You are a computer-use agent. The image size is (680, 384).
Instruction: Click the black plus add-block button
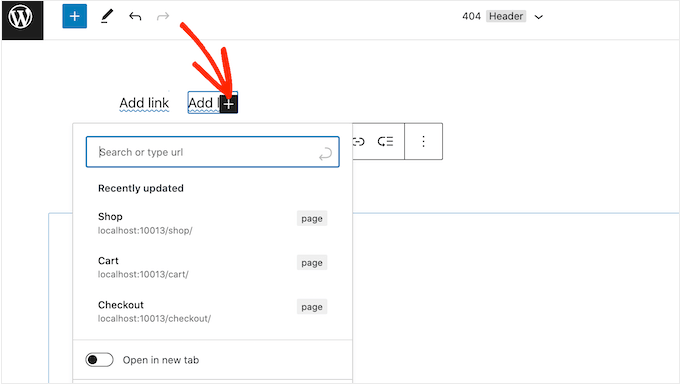[229, 104]
